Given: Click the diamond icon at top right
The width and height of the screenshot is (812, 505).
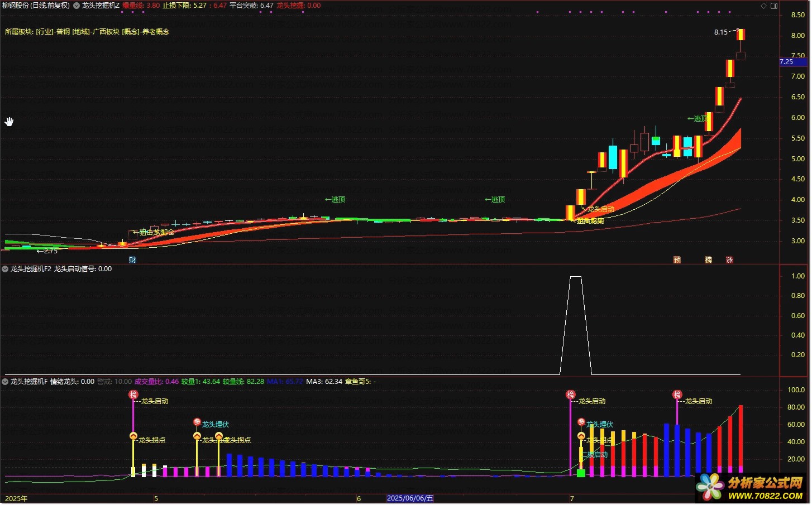Looking at the screenshot, I should click(764, 6).
